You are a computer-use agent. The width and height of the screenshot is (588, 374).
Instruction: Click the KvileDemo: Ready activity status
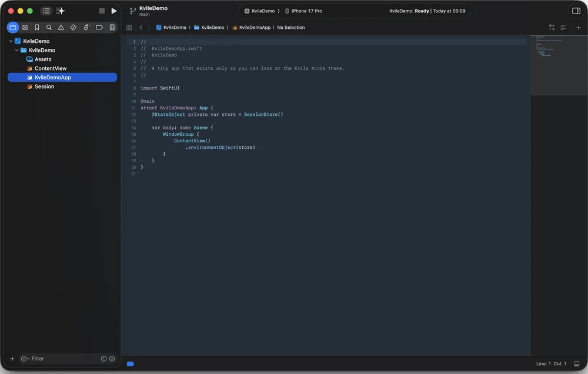pyautogui.click(x=427, y=11)
